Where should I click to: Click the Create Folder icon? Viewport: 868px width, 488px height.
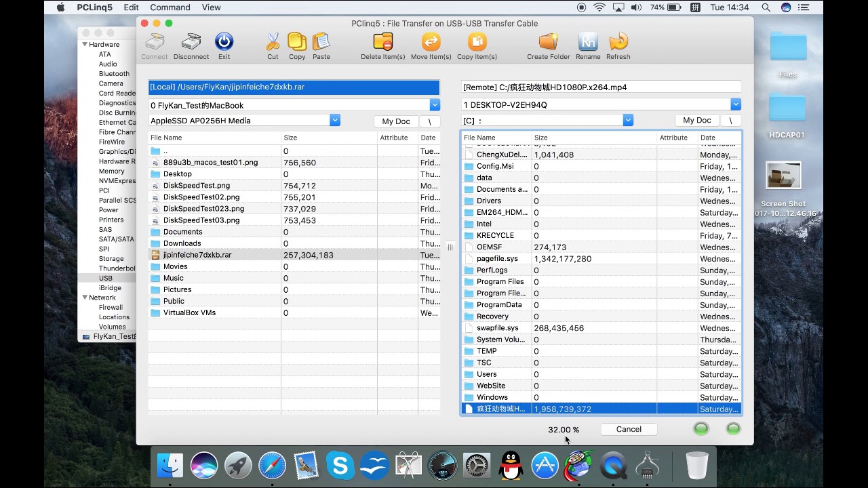pos(548,42)
